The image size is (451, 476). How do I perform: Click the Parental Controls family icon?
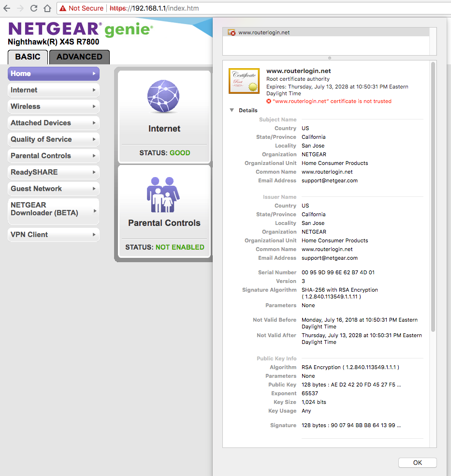coord(163,194)
